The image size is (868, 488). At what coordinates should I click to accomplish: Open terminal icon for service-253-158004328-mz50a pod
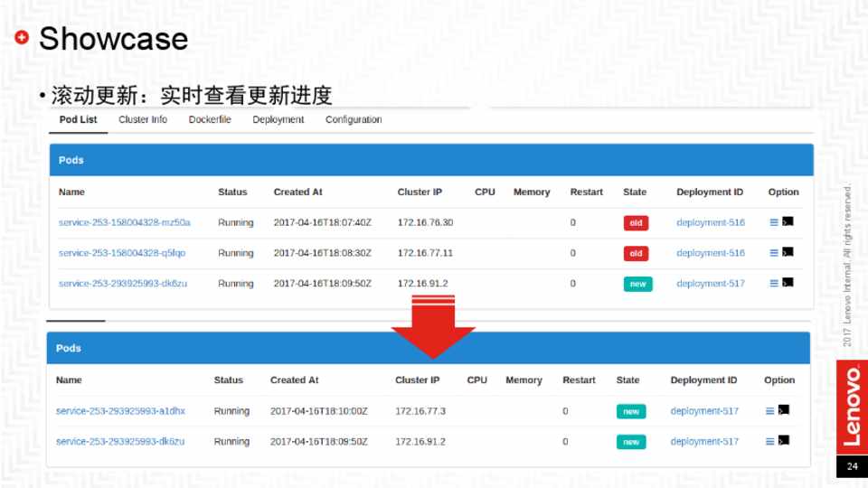tap(788, 221)
